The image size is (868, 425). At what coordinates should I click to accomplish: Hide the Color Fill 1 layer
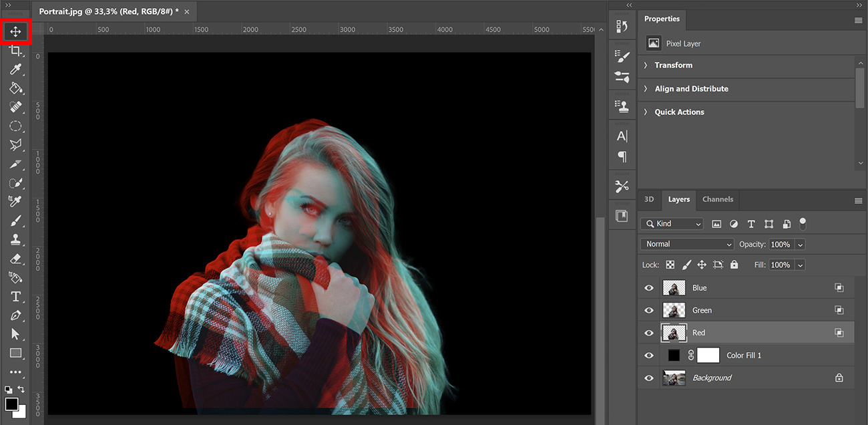tap(648, 356)
